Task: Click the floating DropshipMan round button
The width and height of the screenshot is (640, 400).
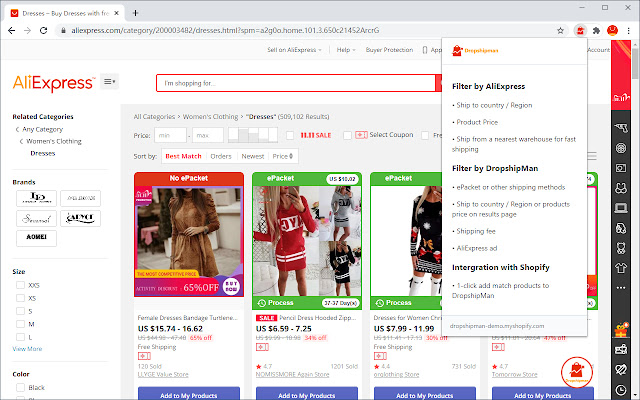Action: (x=577, y=374)
